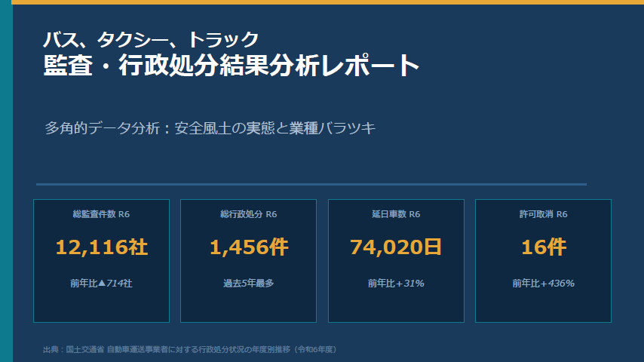Image resolution: width=644 pixels, height=362 pixels.
Task: Select the 16件 figure
Action: point(543,247)
